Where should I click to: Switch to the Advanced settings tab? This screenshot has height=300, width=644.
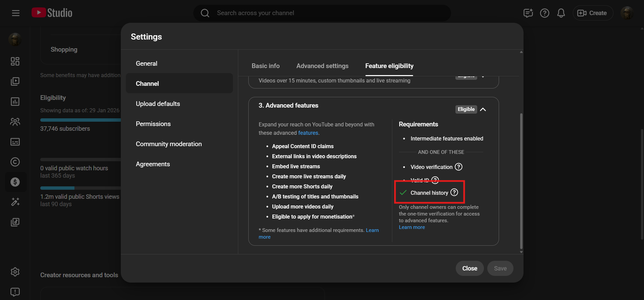coord(322,66)
